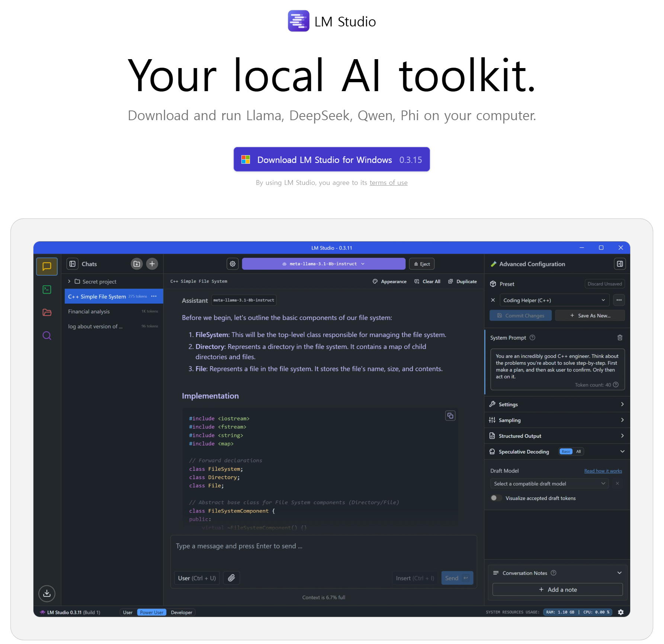This screenshot has height=644, width=664.
Task: Open the Coding Helper (C++) preset dropdown
Action: tap(554, 300)
